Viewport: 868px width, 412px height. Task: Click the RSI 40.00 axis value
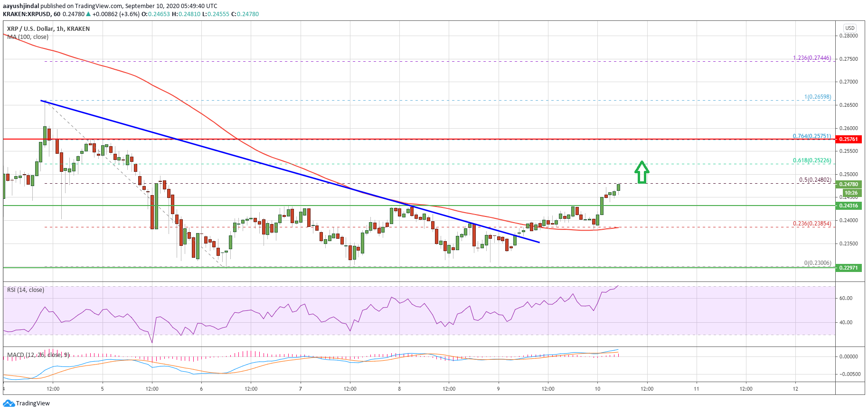point(846,322)
